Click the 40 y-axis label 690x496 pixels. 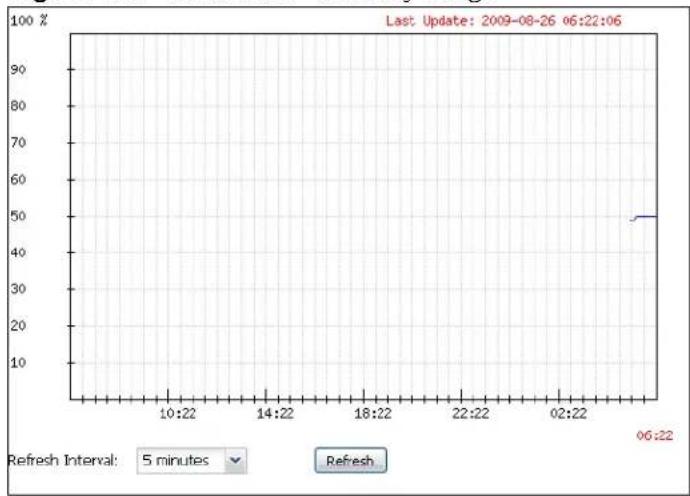(18, 253)
